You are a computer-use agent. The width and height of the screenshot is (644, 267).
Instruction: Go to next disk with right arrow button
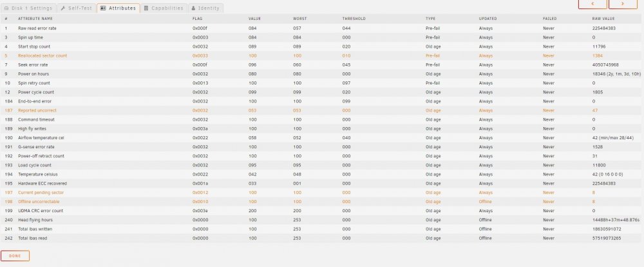[623, 3]
